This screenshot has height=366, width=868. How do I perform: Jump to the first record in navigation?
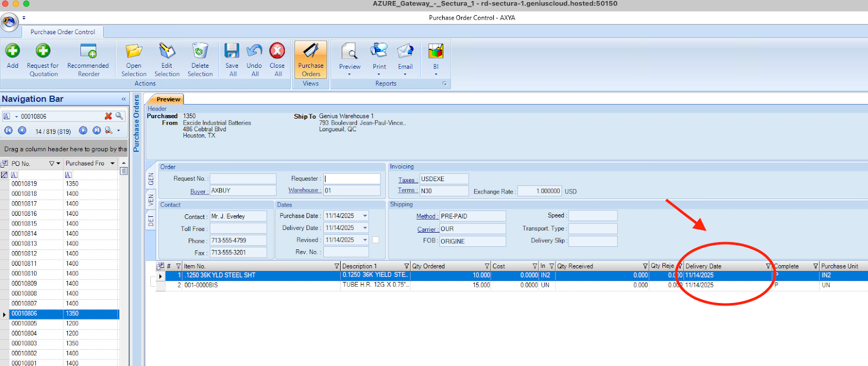(x=8, y=131)
